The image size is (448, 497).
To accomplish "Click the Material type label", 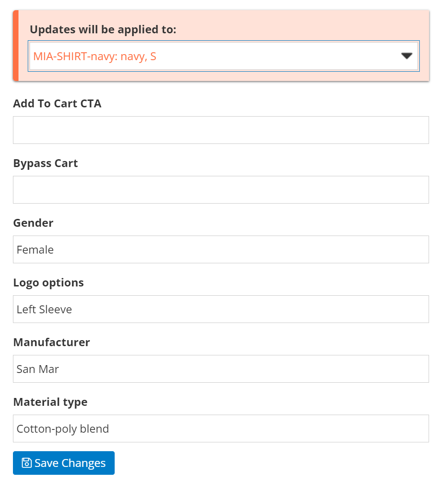I will pos(50,402).
